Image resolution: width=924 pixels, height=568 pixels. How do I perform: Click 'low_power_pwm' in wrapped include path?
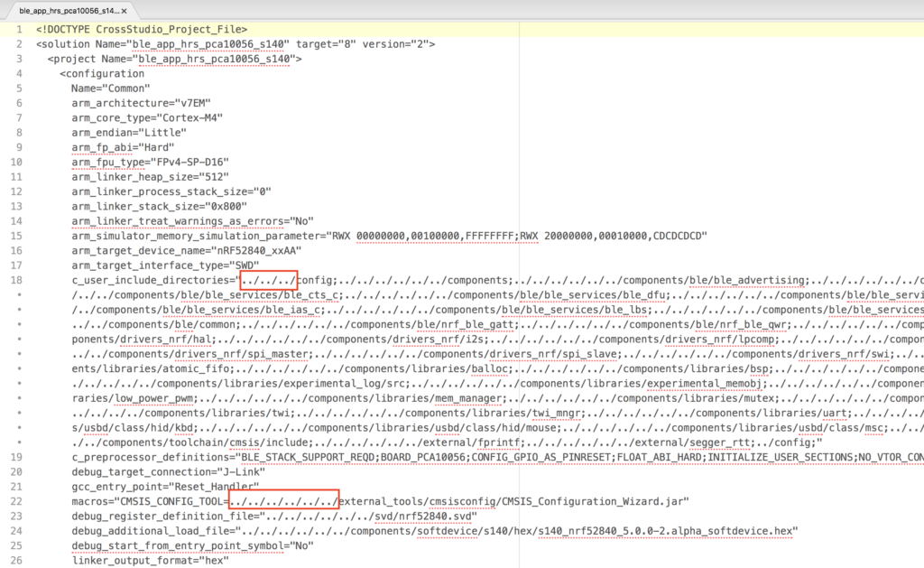point(153,398)
